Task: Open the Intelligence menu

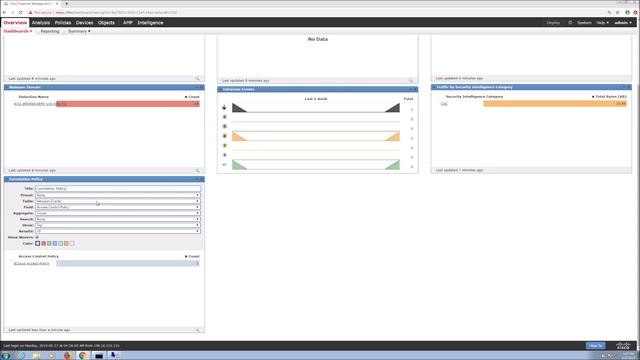Action: [x=150, y=22]
